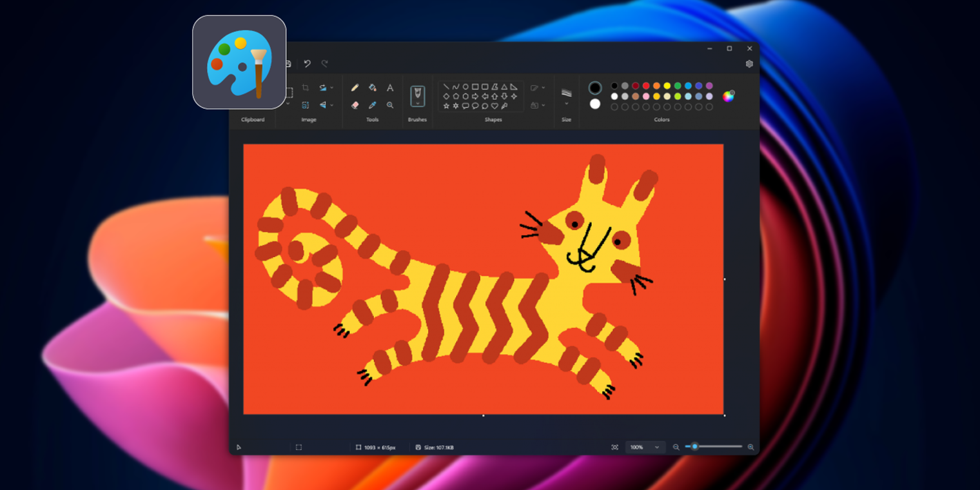Select the Pencil tool
The image size is (980, 490).
click(x=355, y=88)
